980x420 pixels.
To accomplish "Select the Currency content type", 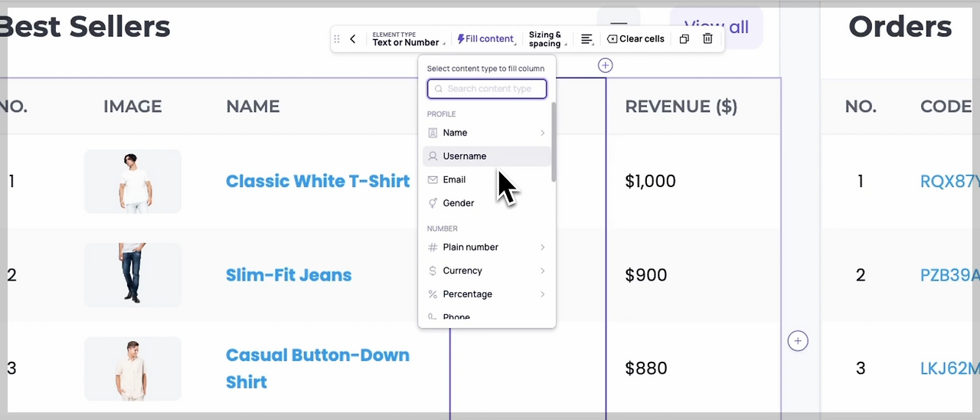I will point(487,271).
